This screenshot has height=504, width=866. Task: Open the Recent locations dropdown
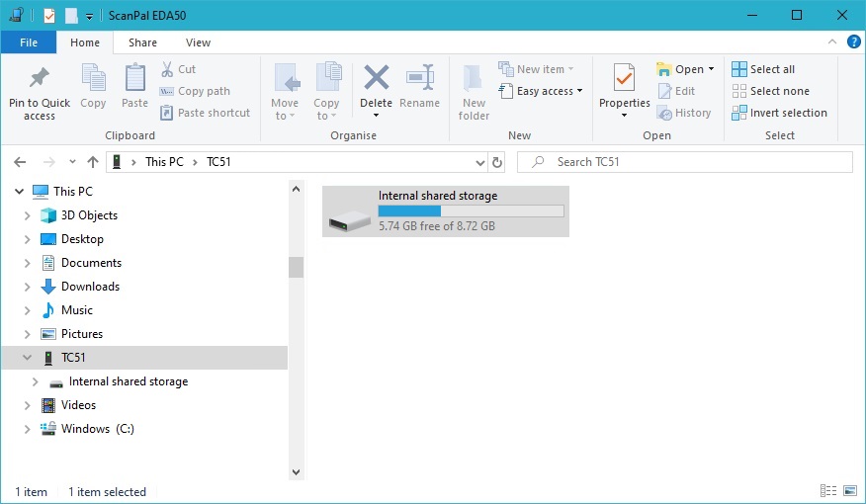coord(72,162)
